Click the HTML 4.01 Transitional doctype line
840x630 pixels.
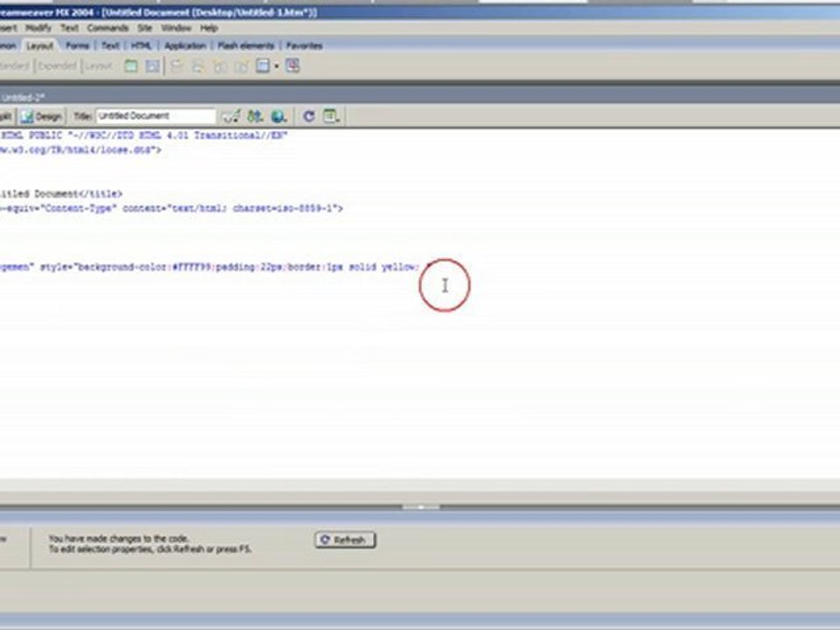[x=144, y=136]
